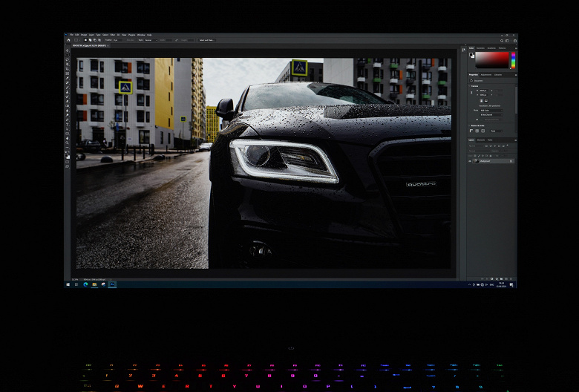The width and height of the screenshot is (579, 392).
Task: Select the Rectangular Marquee tool in the toolbox
Action: (x=68, y=55)
